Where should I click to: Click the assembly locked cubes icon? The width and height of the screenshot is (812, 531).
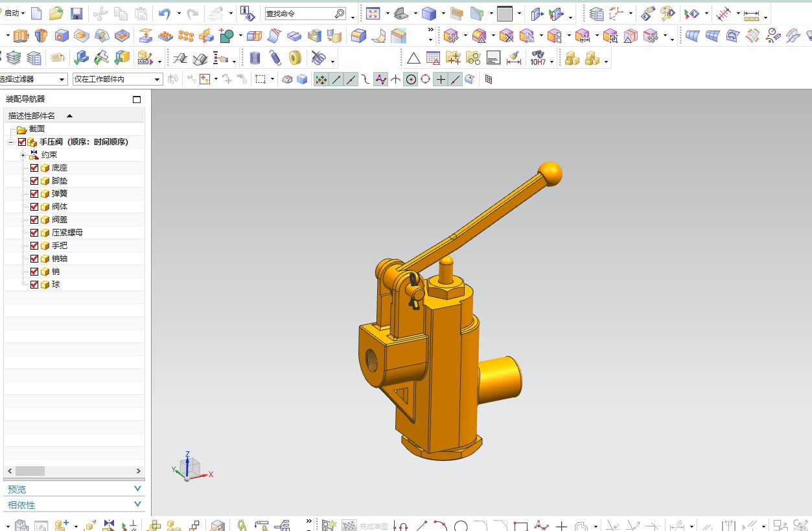pyautogui.click(x=572, y=58)
